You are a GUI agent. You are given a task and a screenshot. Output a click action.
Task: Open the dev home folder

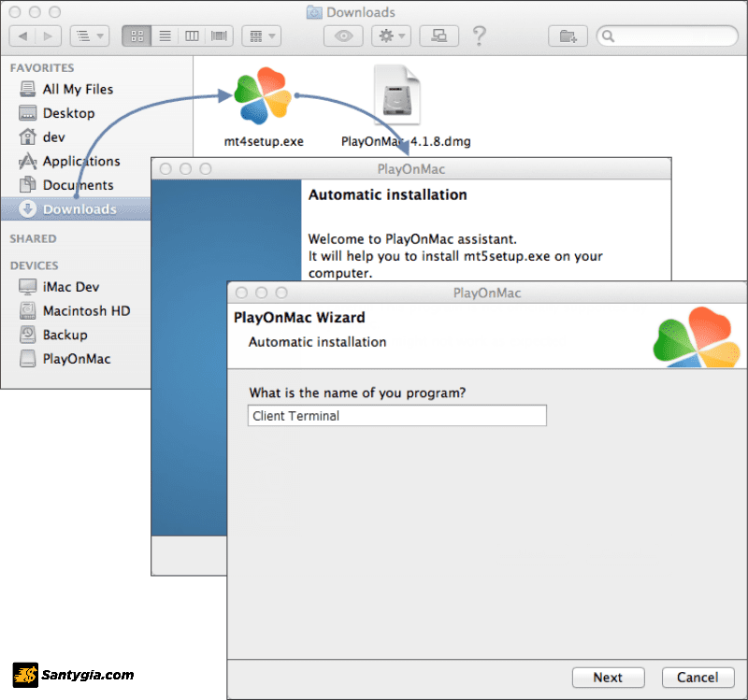(x=53, y=136)
